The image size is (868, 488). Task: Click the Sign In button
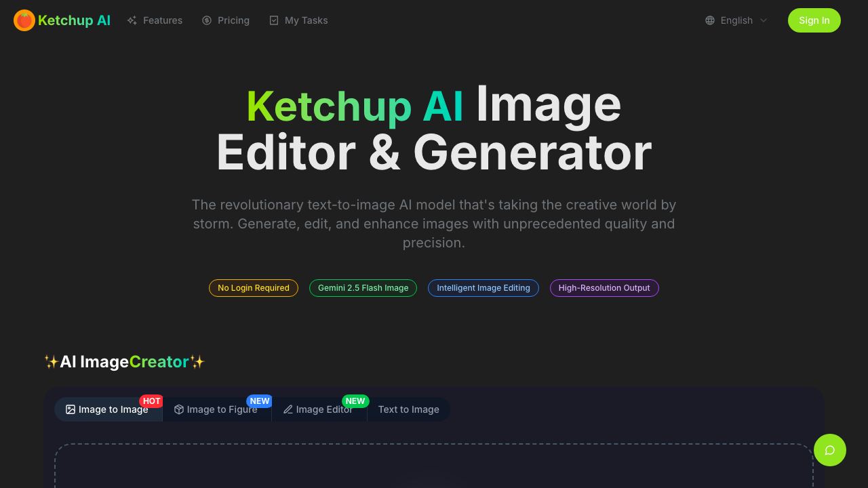[x=814, y=20]
